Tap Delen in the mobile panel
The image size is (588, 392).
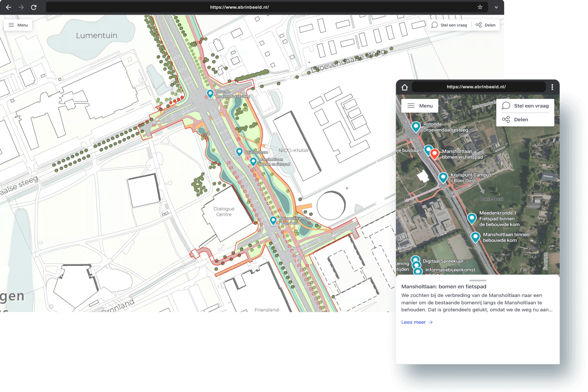[515, 120]
